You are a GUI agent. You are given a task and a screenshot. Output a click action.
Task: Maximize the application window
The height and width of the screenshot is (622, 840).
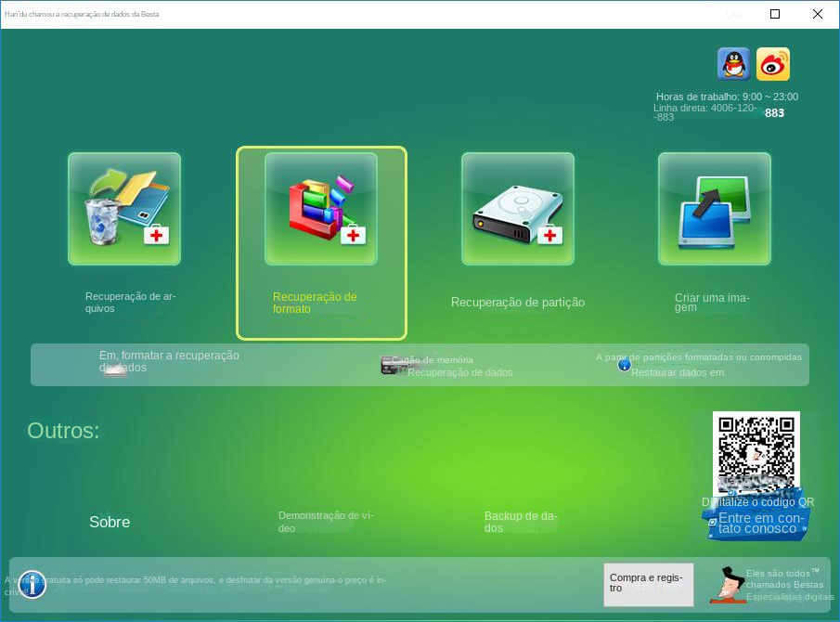coord(775,14)
